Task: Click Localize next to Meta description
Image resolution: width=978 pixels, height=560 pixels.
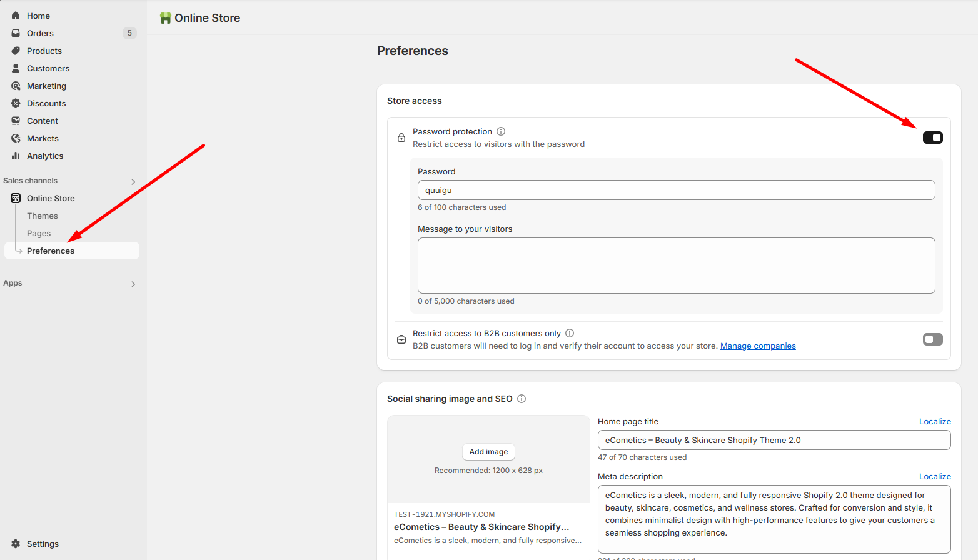Action: coord(935,477)
